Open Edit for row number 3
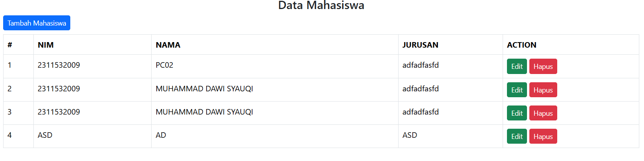 coord(517,113)
